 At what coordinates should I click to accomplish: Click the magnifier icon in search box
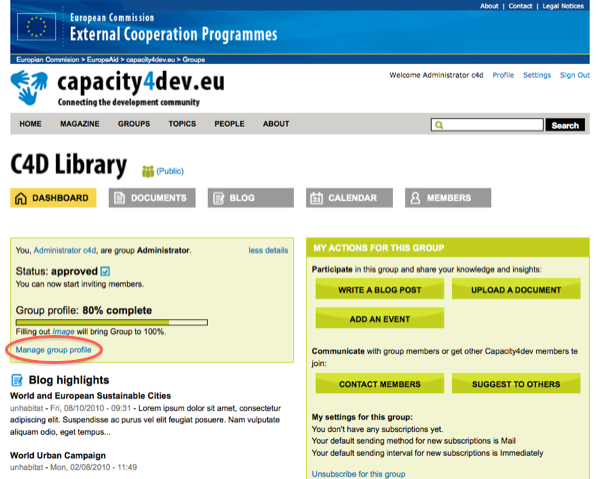tap(438, 125)
